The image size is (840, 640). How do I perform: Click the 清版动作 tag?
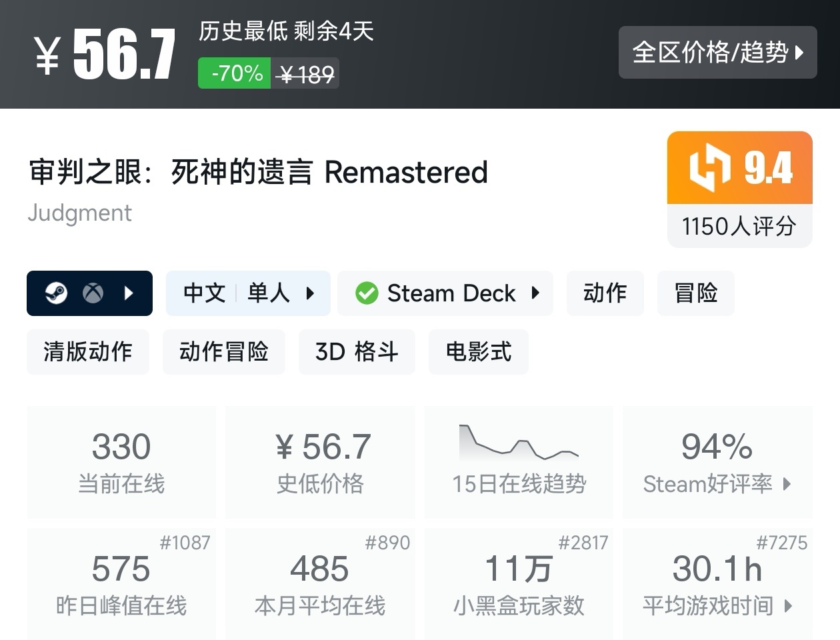pos(87,351)
